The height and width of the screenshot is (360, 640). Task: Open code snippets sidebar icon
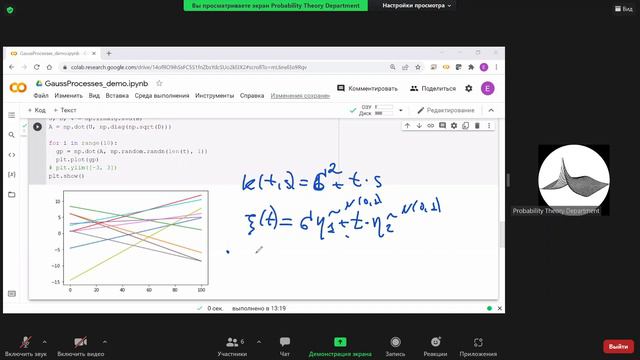pos(11,155)
